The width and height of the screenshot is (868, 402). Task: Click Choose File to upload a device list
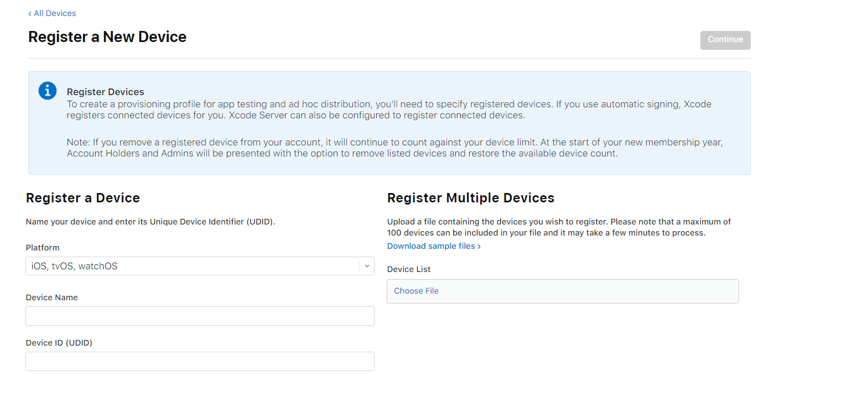point(416,291)
